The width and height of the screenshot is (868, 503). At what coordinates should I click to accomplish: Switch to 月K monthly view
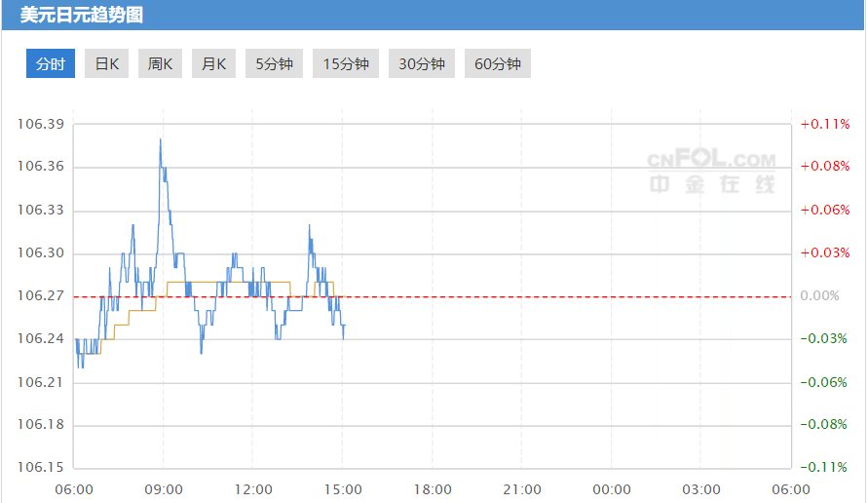click(x=213, y=63)
